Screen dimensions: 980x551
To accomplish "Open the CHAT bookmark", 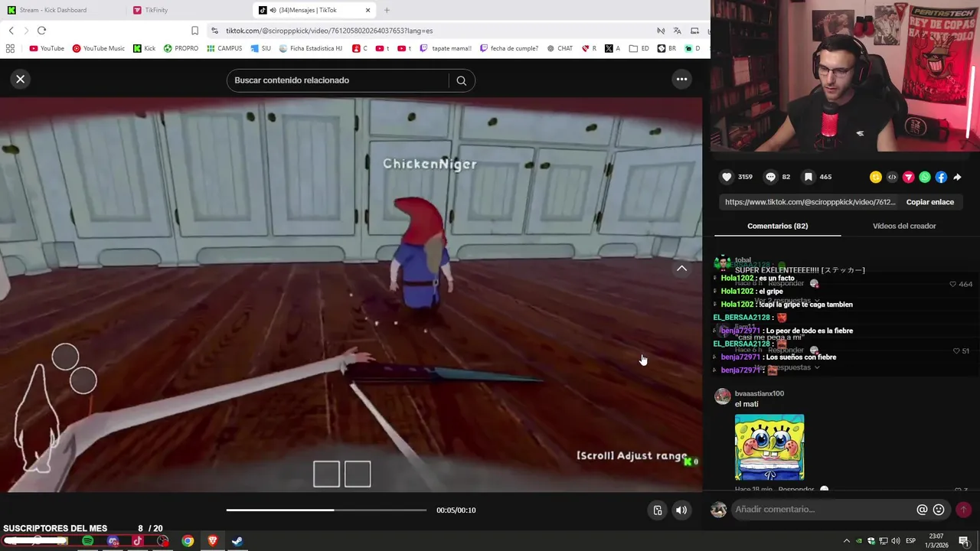I will tap(560, 48).
